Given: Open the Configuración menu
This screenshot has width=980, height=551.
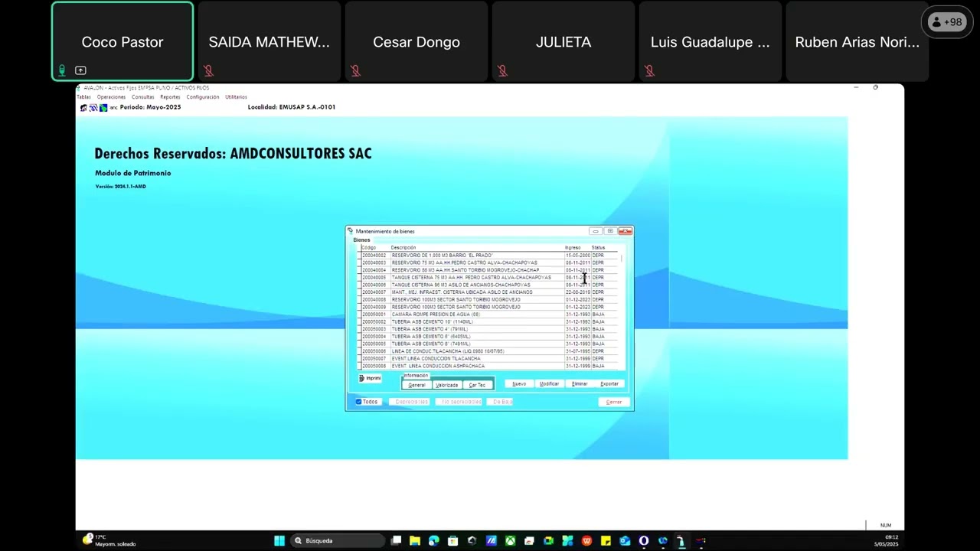Looking at the screenshot, I should click(202, 97).
